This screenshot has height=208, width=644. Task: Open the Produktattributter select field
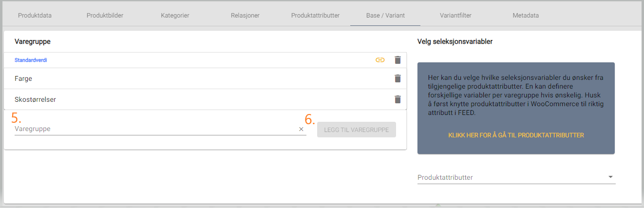[516, 177]
